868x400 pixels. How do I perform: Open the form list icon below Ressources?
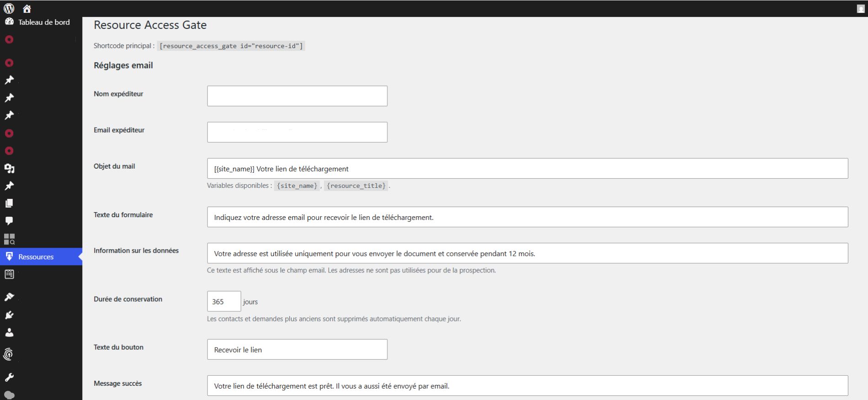click(9, 274)
